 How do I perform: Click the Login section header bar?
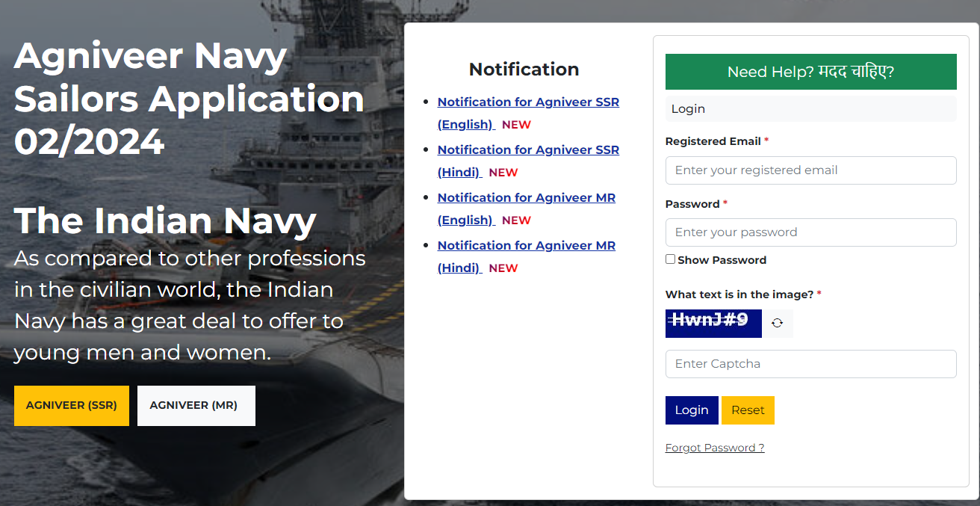tap(810, 109)
